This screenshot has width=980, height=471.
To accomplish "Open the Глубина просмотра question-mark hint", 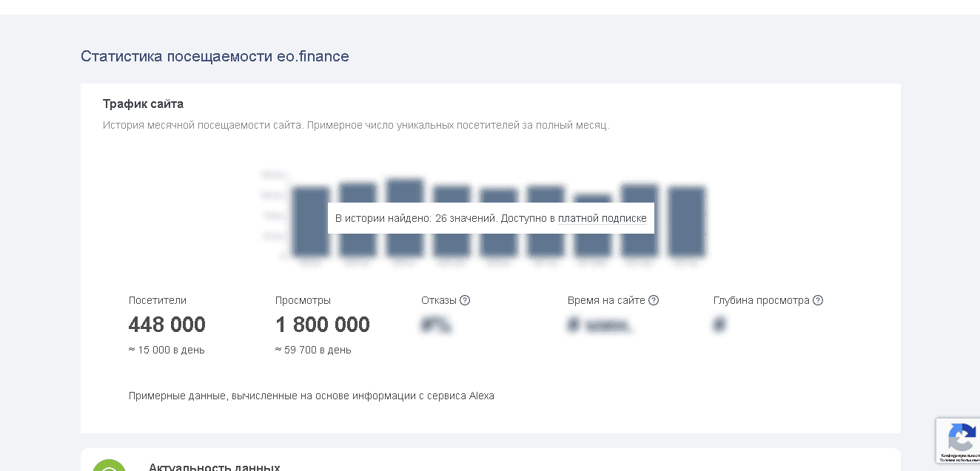I will coord(818,300).
